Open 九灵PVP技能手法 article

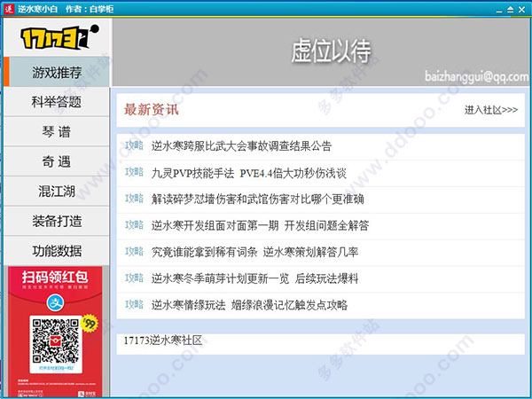[248, 173]
